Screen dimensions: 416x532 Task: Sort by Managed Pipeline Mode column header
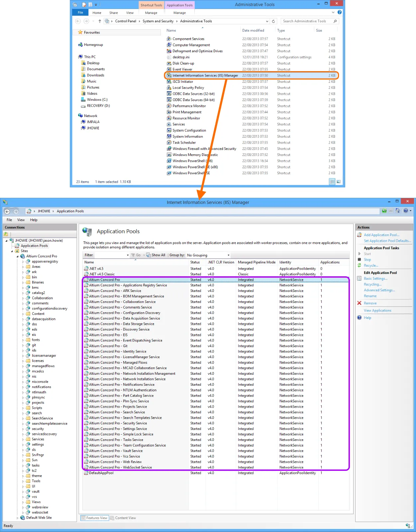pyautogui.click(x=257, y=262)
